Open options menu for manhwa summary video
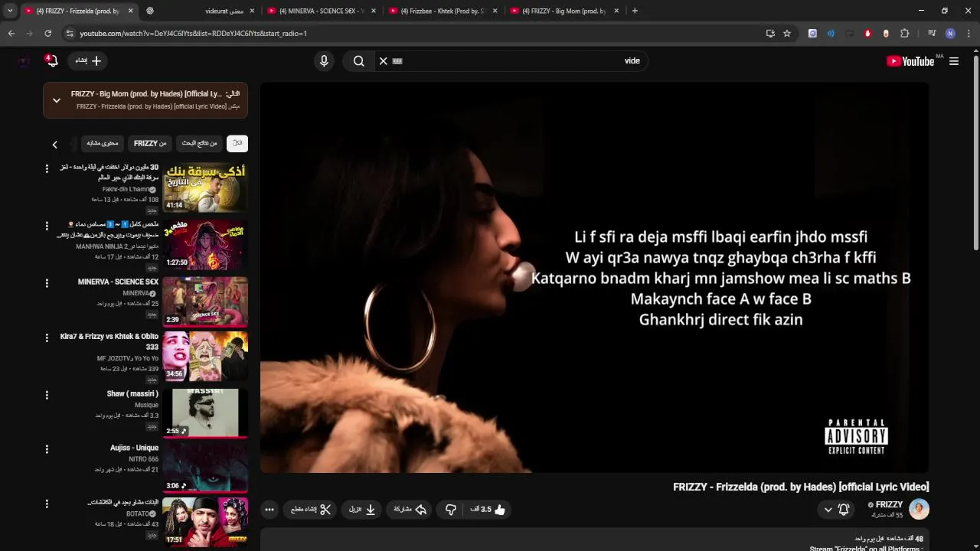The height and width of the screenshot is (551, 980). tap(47, 226)
